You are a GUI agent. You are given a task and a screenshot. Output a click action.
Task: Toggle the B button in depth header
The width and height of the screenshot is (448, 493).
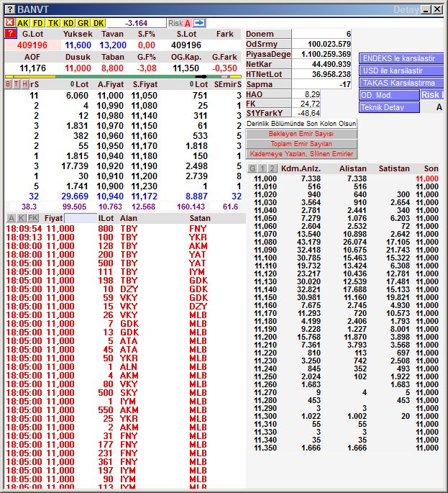(x=9, y=84)
